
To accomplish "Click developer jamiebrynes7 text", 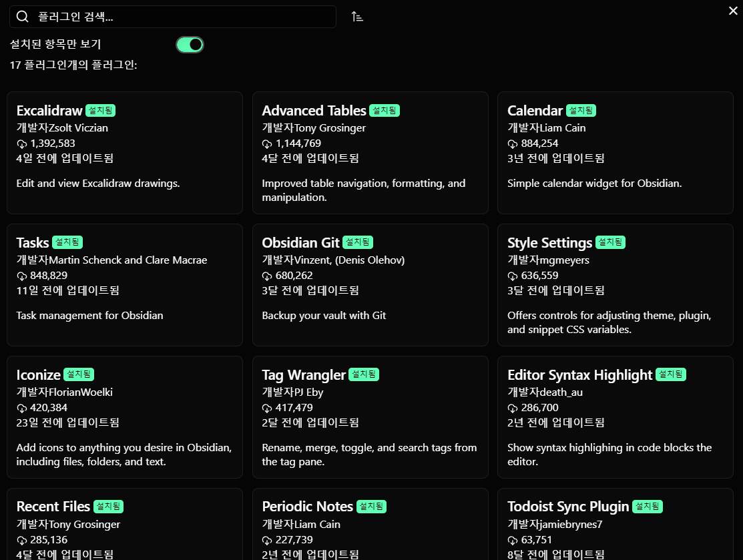I will click(x=555, y=525).
